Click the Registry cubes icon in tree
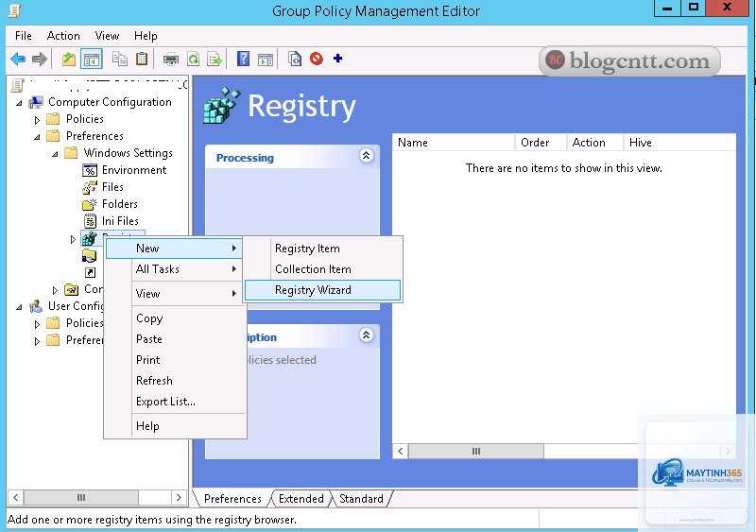Viewport: 756px width, 532px height. (x=89, y=238)
